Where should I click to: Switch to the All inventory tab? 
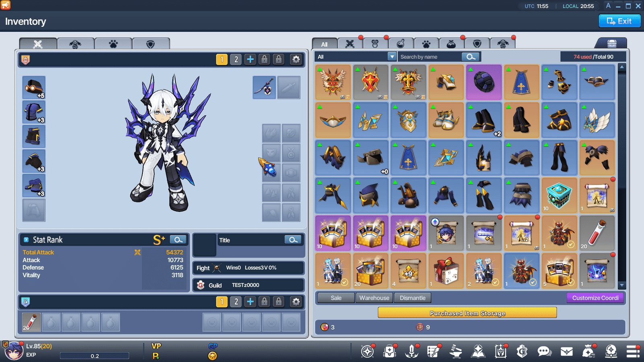point(324,44)
